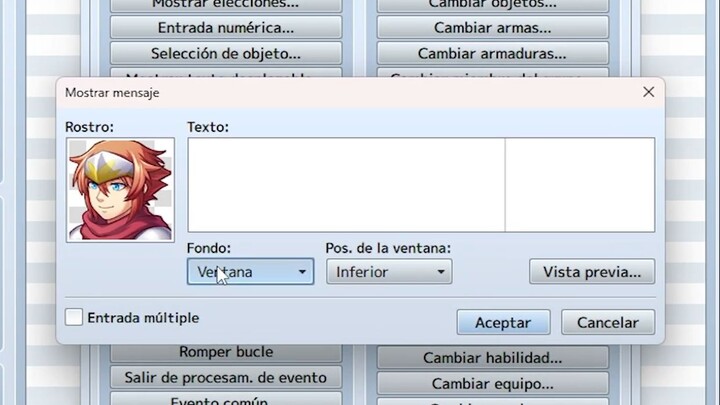720x405 pixels.
Task: Click Salir de procesam. de evento button
Action: pos(226,377)
